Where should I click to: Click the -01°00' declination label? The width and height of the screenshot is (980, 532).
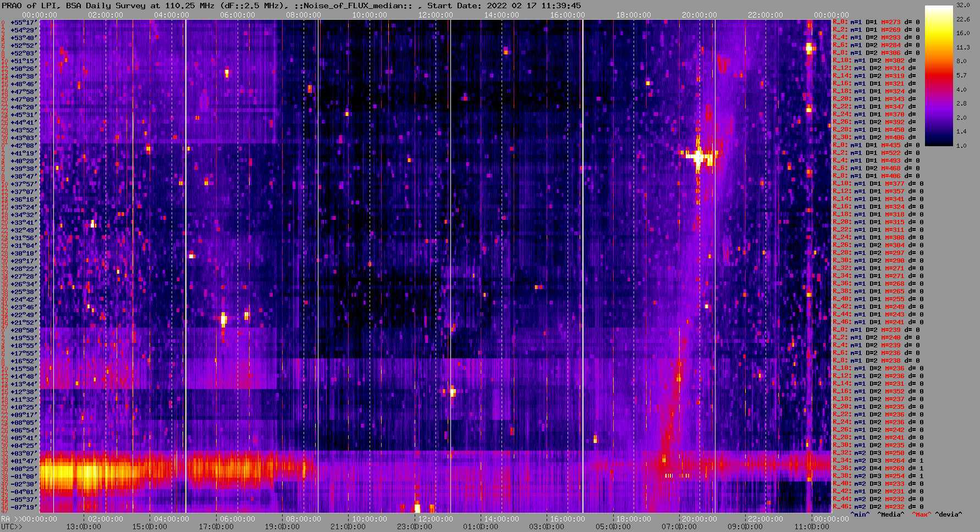pos(23,476)
